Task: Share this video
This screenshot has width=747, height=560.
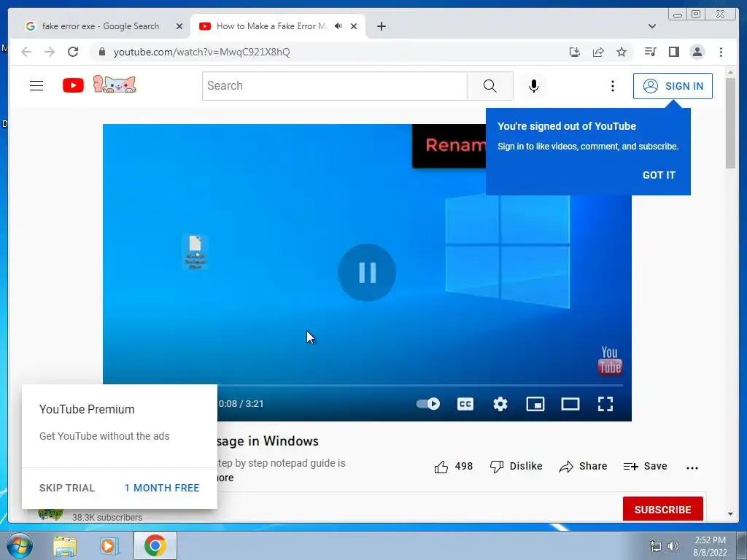Action: coord(583,466)
